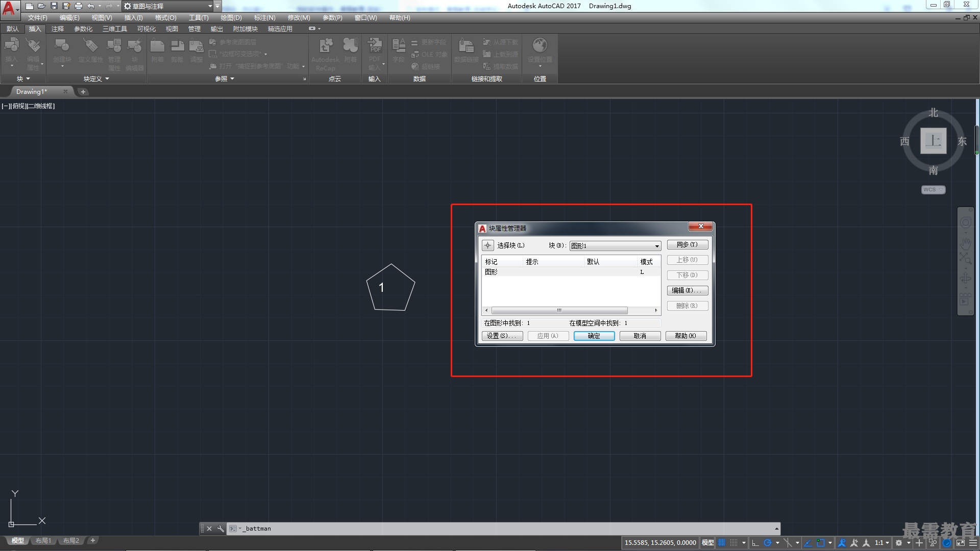The image size is (980, 551).
Task: Click the Open file folder icon
Action: [x=42, y=6]
